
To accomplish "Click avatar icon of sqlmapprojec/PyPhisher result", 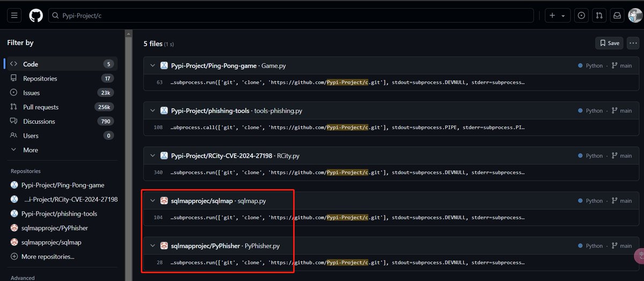I will coord(164,246).
